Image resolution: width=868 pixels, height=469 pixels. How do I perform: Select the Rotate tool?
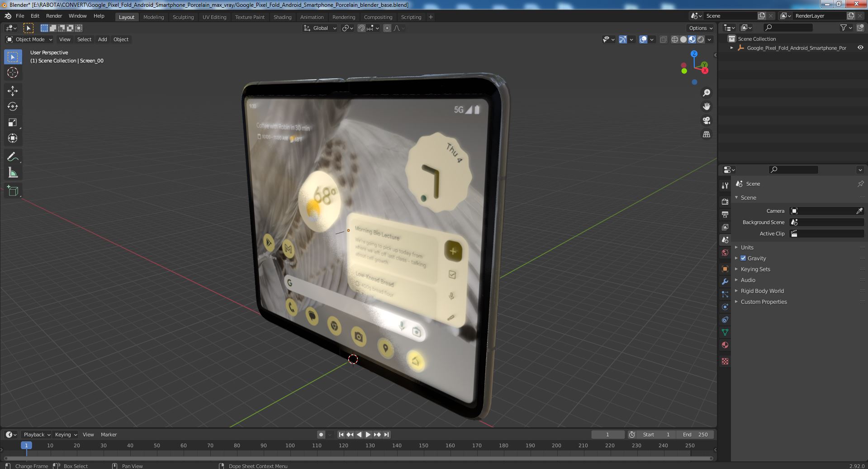click(13, 107)
